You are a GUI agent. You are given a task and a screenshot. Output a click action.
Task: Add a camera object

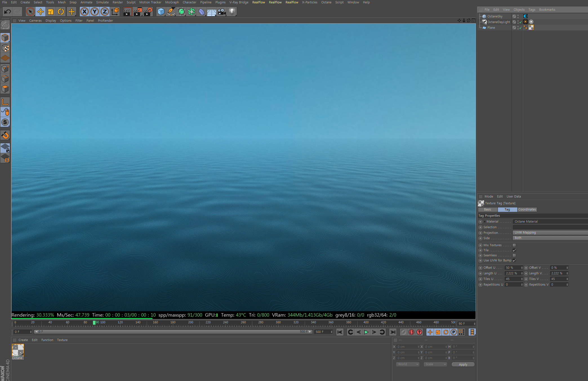[222, 12]
